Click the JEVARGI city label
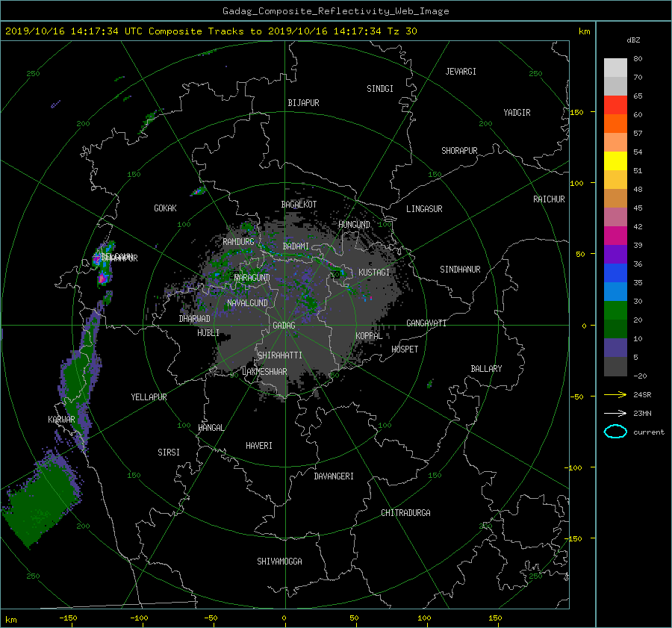The image size is (672, 628). pyautogui.click(x=461, y=72)
